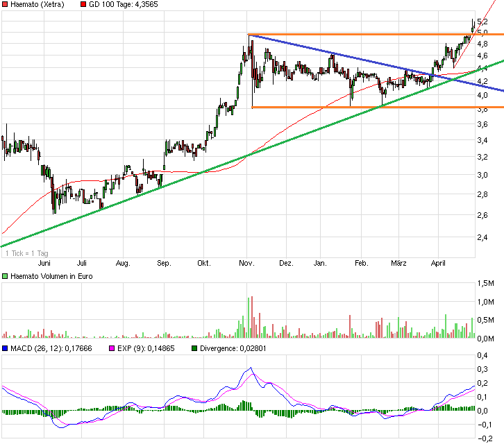Click the 4,6 price axis value
504x444 pixels.
(482, 56)
